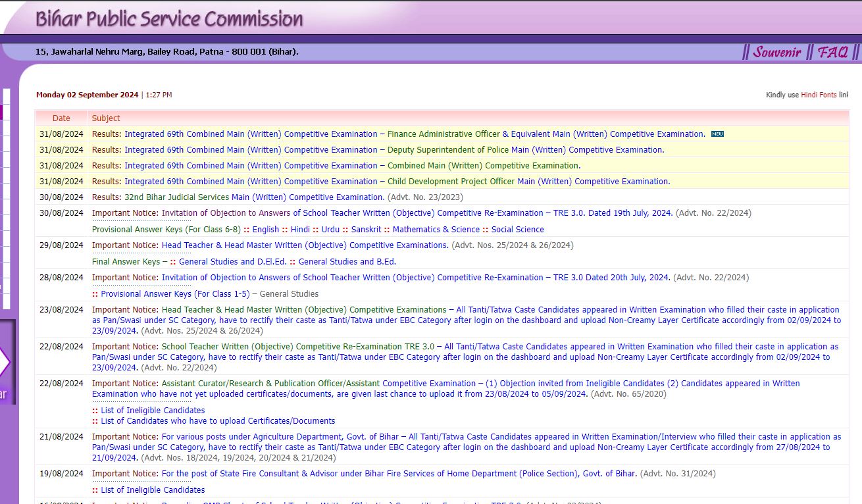The image size is (862, 504).
Task: Open the Souvenir link in header
Action: coord(777,52)
